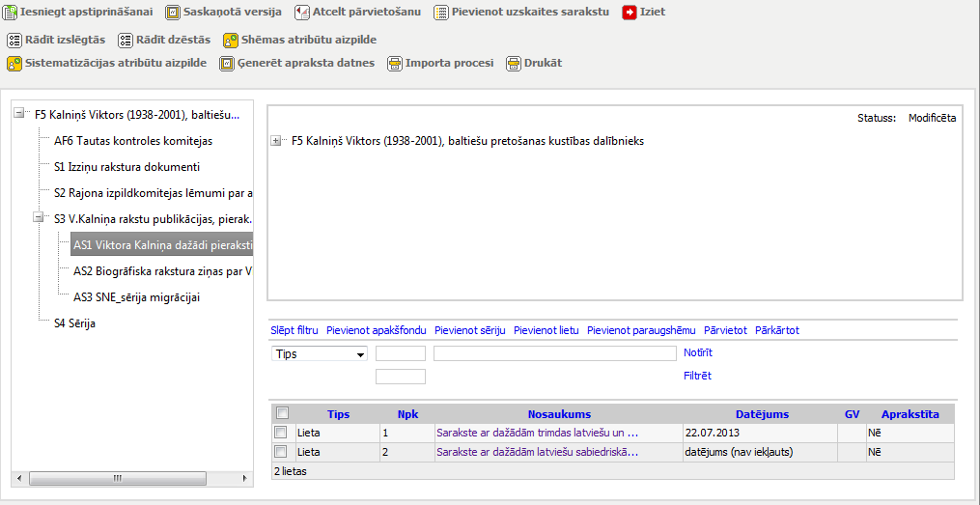Screen dimensions: 980x505
Task: Click the Iesniegt apstiprināšanai toolbar icon
Action: (x=12, y=13)
